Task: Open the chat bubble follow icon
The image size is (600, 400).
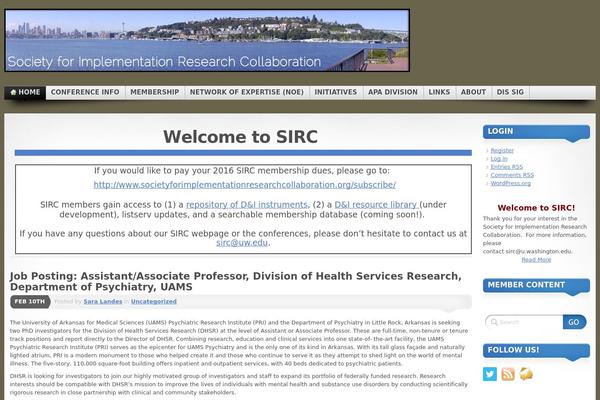Action: (x=526, y=374)
